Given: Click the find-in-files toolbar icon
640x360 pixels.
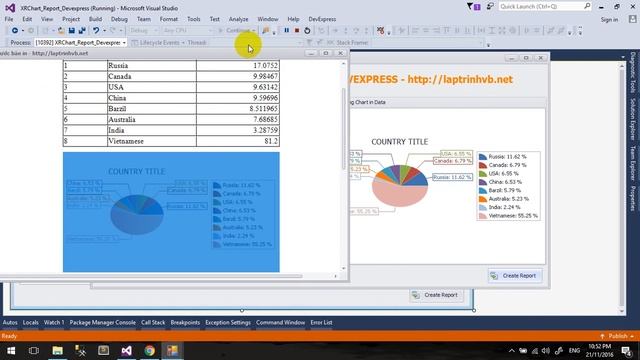Looking at the screenshot, I should tap(266, 31).
